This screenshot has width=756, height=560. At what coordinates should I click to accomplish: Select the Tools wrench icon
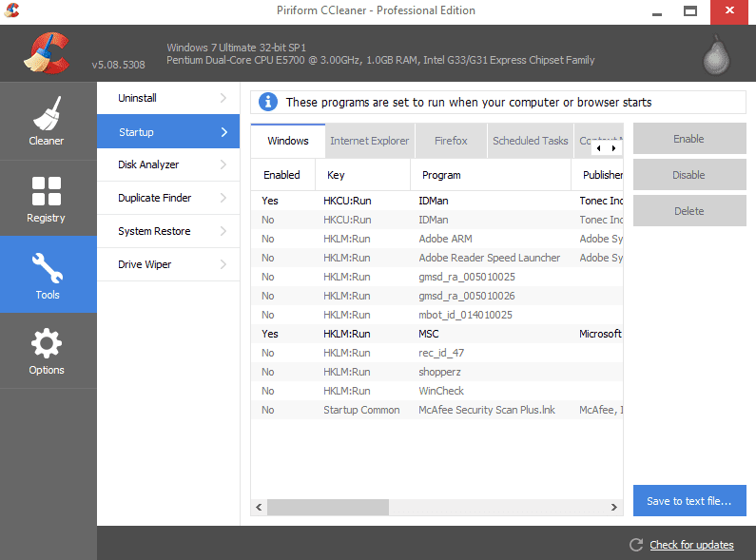coord(48,268)
